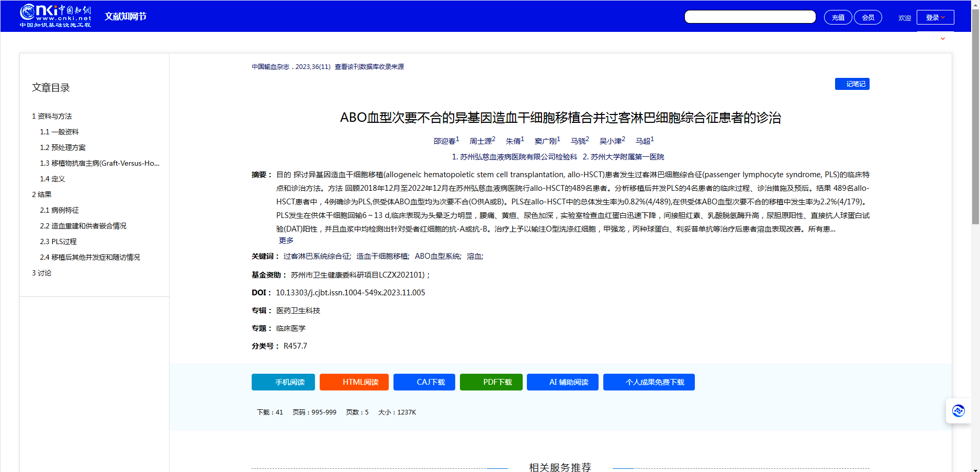Click the 手机阅读 mobile reading button
This screenshot has width=980, height=472.
[283, 382]
